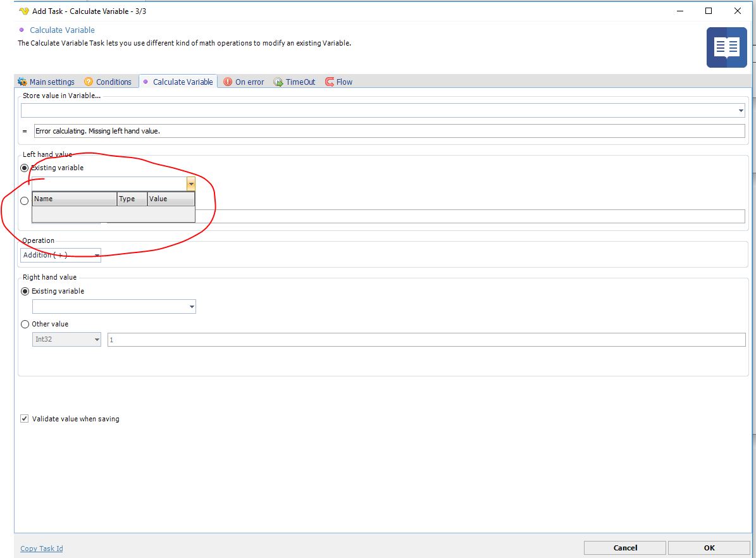Viewport: 756px width, 558px height.
Task: Click the Flow tab arrow icon
Action: [330, 82]
